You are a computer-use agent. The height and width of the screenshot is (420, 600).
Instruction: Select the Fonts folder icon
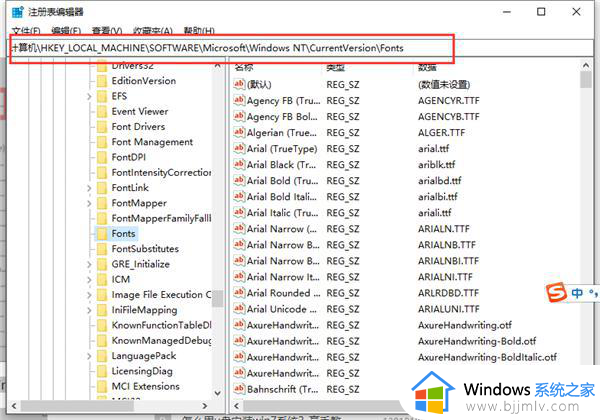click(x=102, y=234)
